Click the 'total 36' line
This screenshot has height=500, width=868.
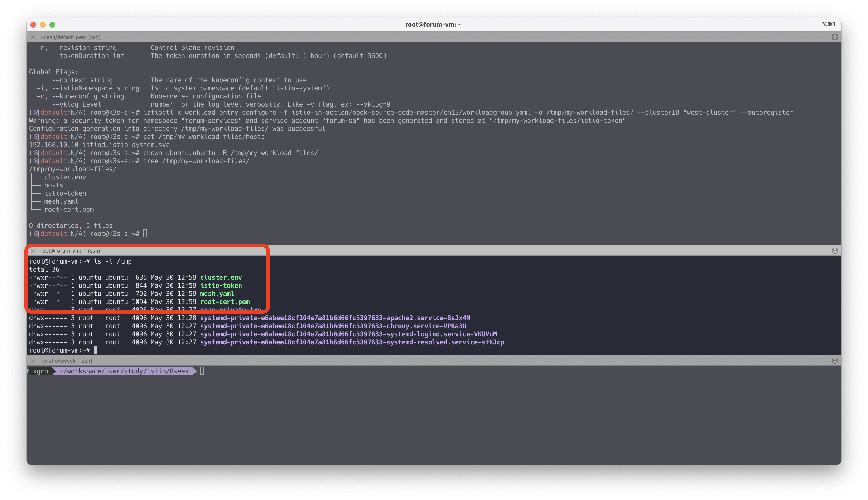pos(44,269)
